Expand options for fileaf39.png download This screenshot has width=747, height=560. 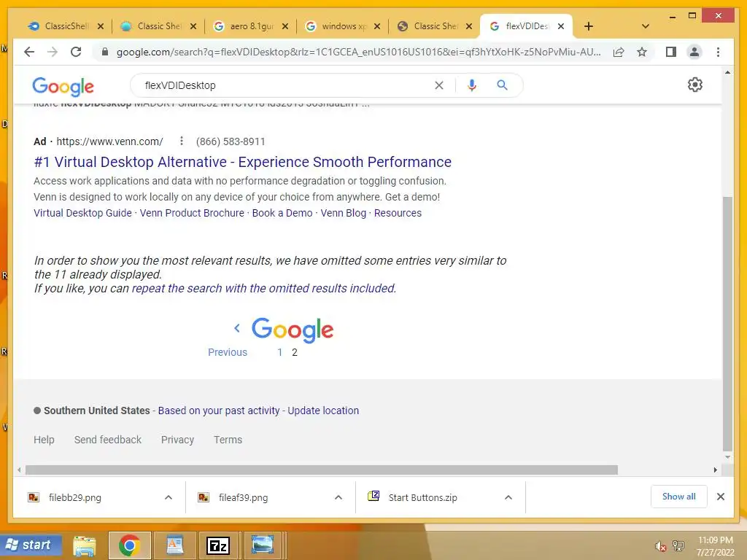click(x=338, y=497)
